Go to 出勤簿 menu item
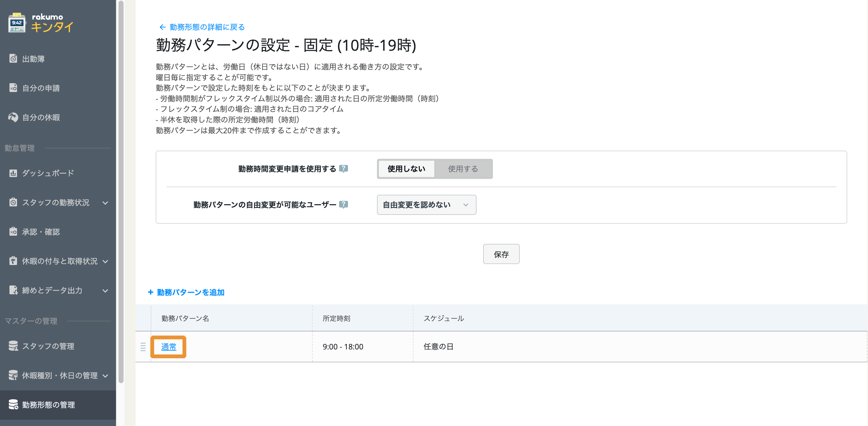 pos(58,59)
